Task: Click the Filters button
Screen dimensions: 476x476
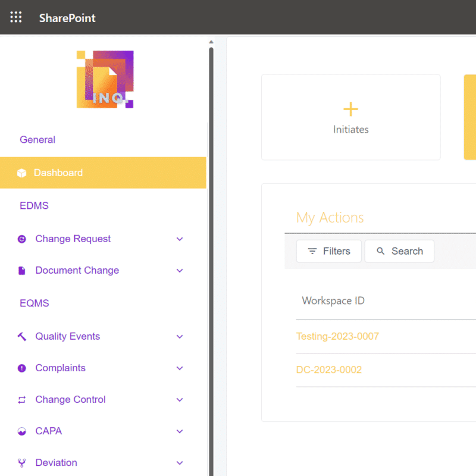Action: pyautogui.click(x=329, y=251)
